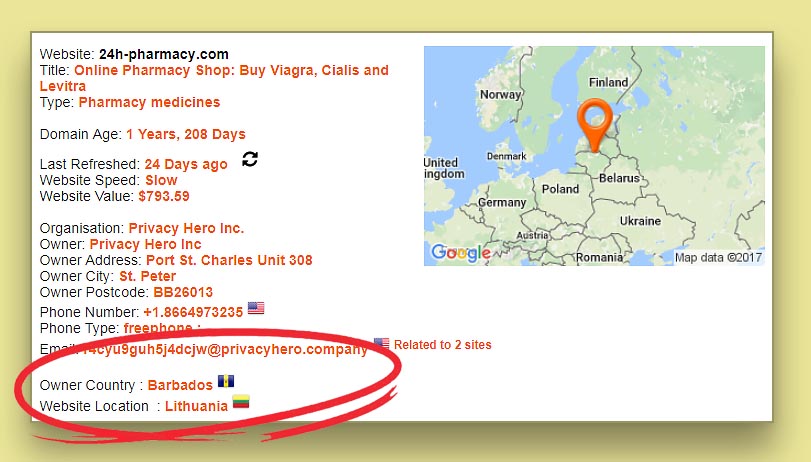The height and width of the screenshot is (462, 811).
Task: Click the Lithuania website location link
Action: (197, 406)
